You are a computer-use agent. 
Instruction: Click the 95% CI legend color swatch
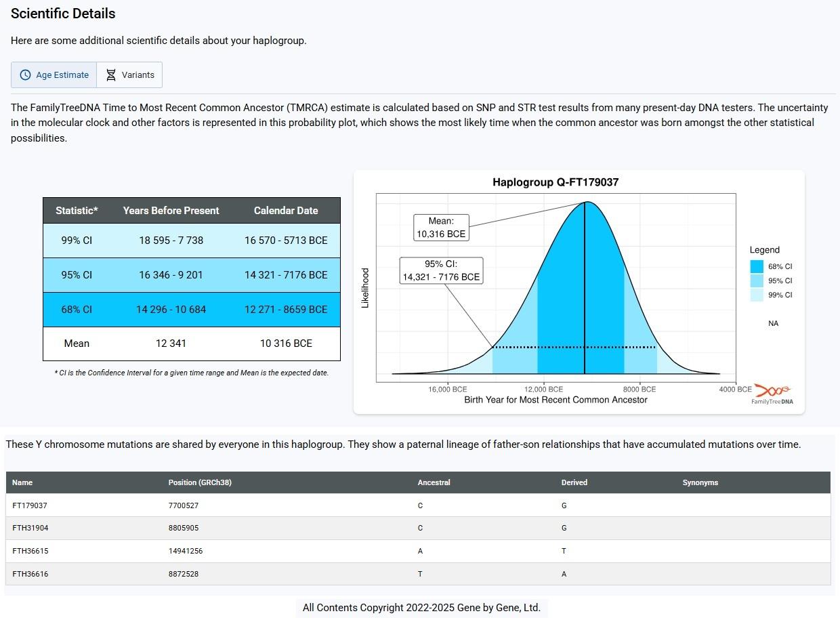coord(757,281)
